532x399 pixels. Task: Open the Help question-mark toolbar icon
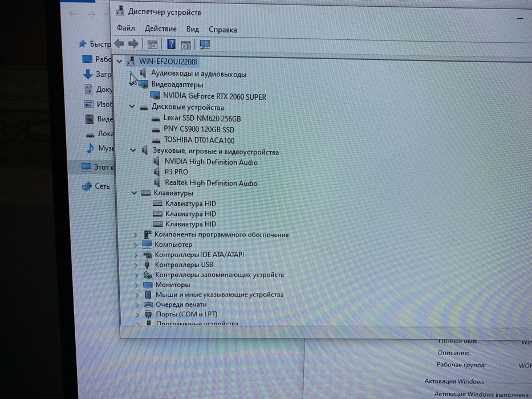[171, 44]
